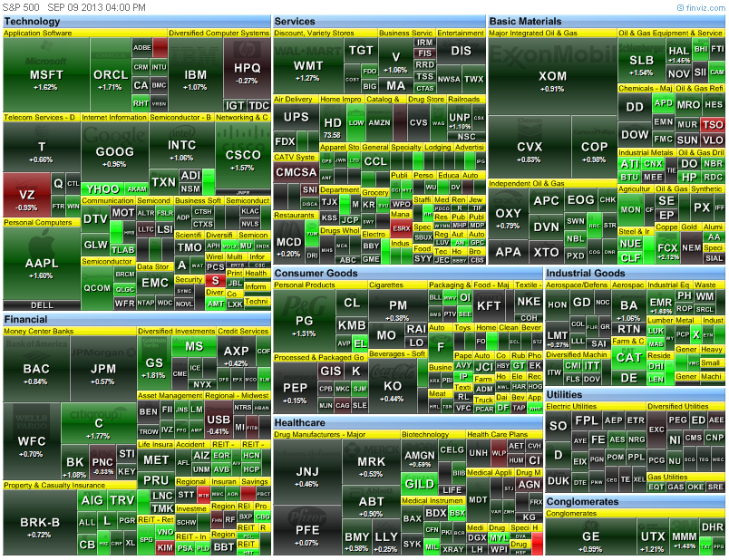Open the CVX Chevron tile
The width and height of the screenshot is (729, 560).
(530, 148)
